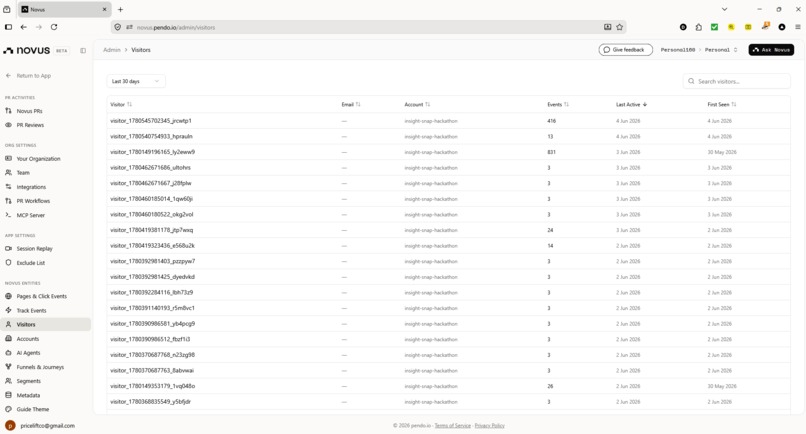The image size is (806, 434).
Task: Click events count 416
Action: (551, 121)
